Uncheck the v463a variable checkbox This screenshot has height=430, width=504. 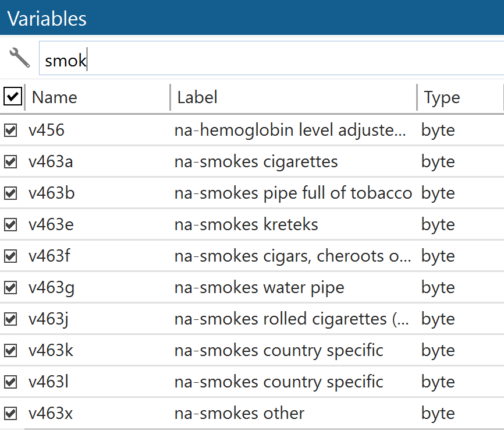click(x=10, y=161)
